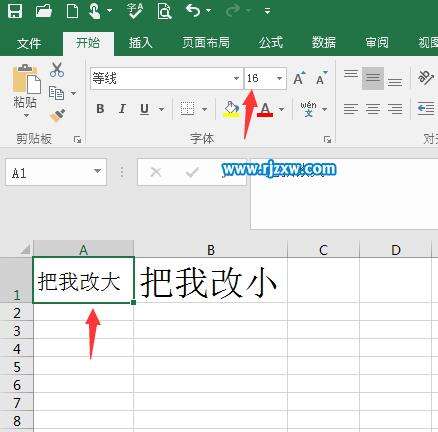Toggle Underline formatting
Image resolution: width=438 pixels, height=432 pixels.
(x=144, y=109)
